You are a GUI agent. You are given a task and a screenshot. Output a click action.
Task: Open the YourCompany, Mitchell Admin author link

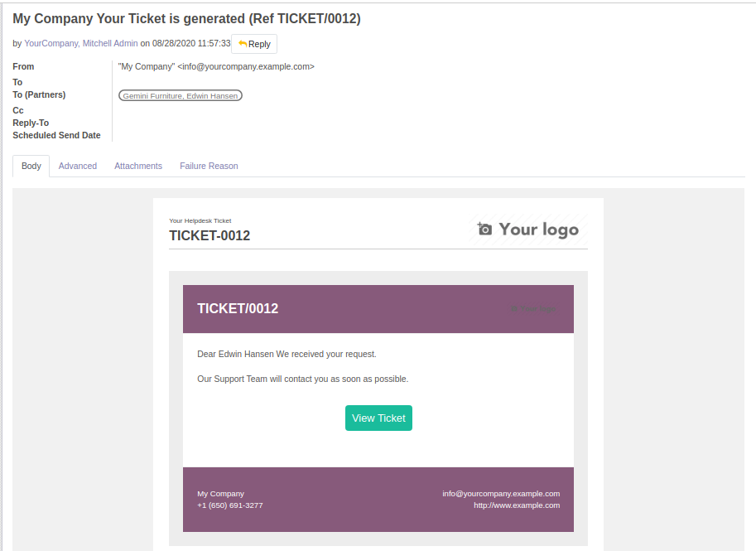[x=81, y=43]
